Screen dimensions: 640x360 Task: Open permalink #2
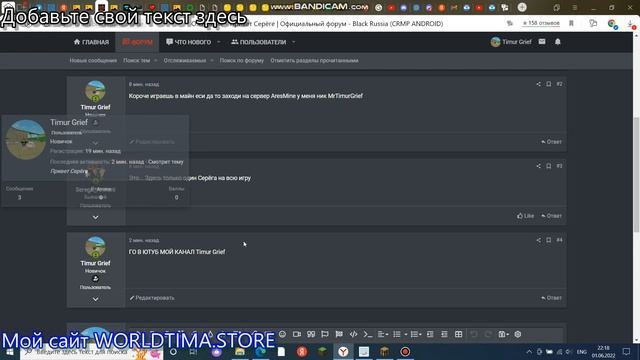click(x=559, y=84)
